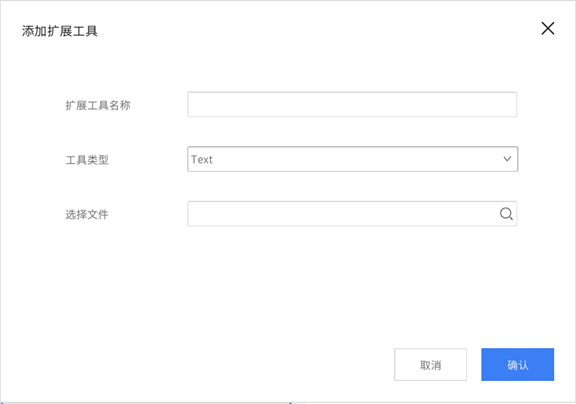Screen dimensions: 576x404
Task: Click 确认 to add the extension tool
Action: 518,364
